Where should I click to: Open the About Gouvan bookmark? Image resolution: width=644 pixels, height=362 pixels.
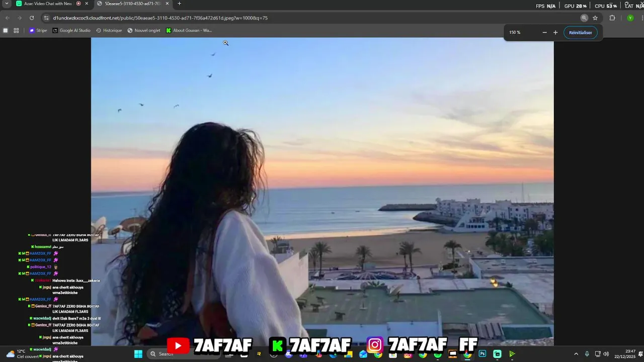pyautogui.click(x=189, y=31)
